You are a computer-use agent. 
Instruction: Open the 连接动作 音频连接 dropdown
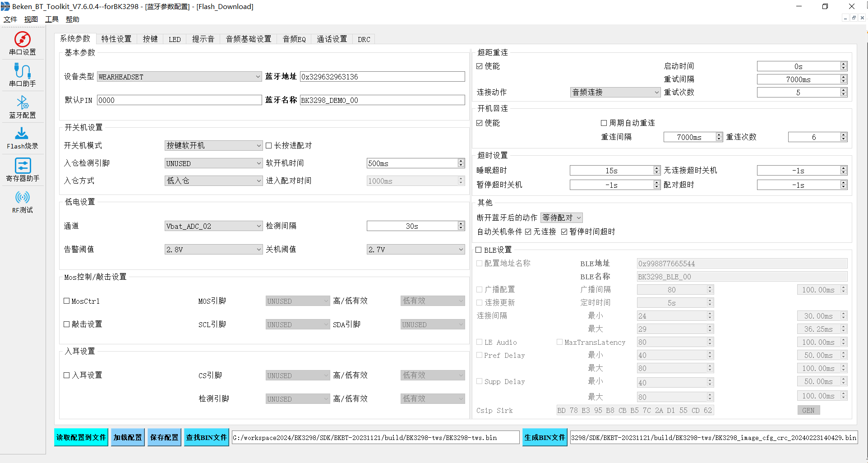656,92
